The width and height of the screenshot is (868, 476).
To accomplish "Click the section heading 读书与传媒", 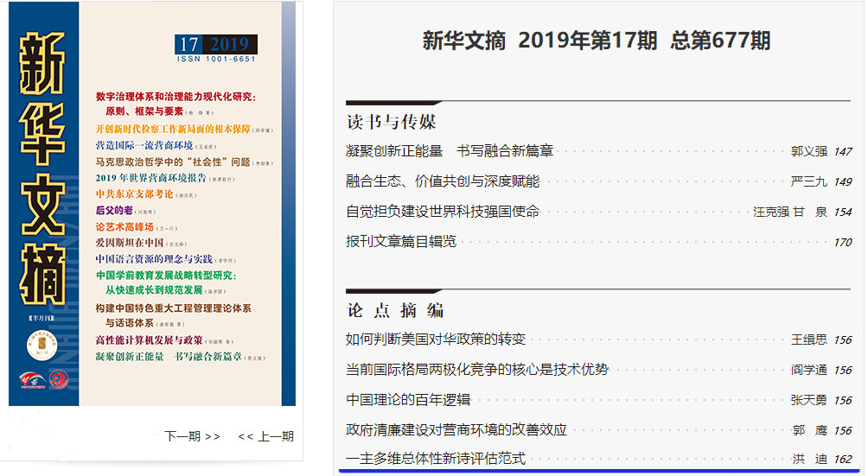I will tap(392, 122).
